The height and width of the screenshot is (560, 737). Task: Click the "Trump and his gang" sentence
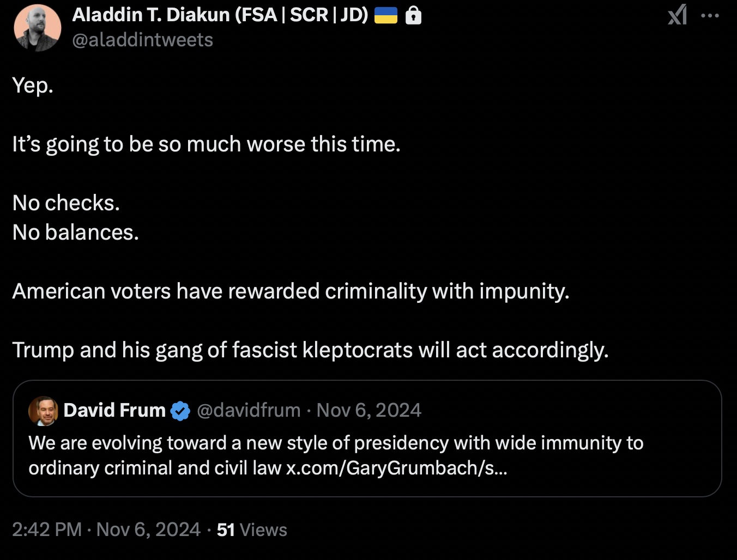[x=310, y=350]
